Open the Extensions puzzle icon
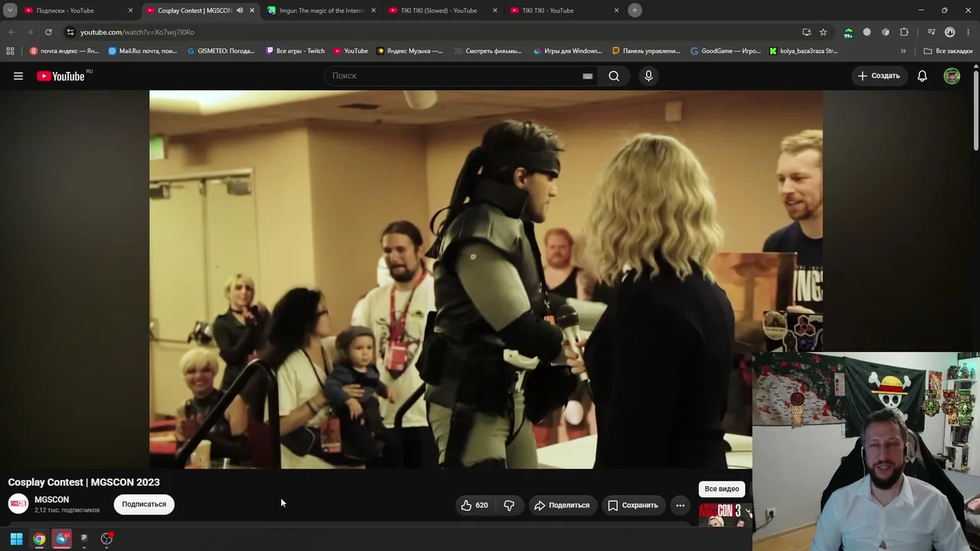This screenshot has height=551, width=980. click(x=904, y=32)
